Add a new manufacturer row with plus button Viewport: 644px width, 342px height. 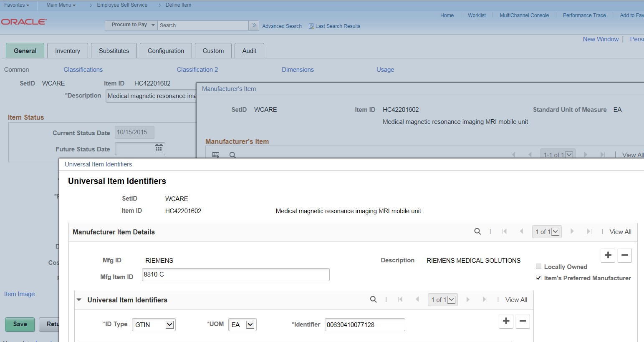[608, 255]
